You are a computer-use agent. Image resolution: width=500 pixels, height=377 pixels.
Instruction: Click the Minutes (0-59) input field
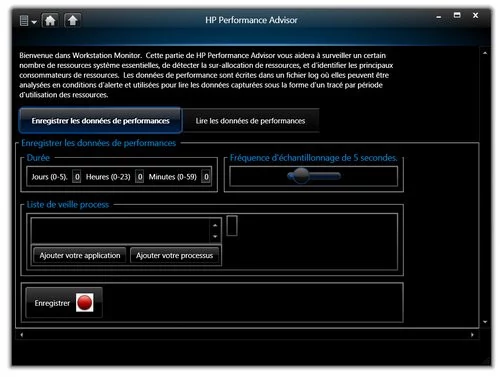click(206, 177)
